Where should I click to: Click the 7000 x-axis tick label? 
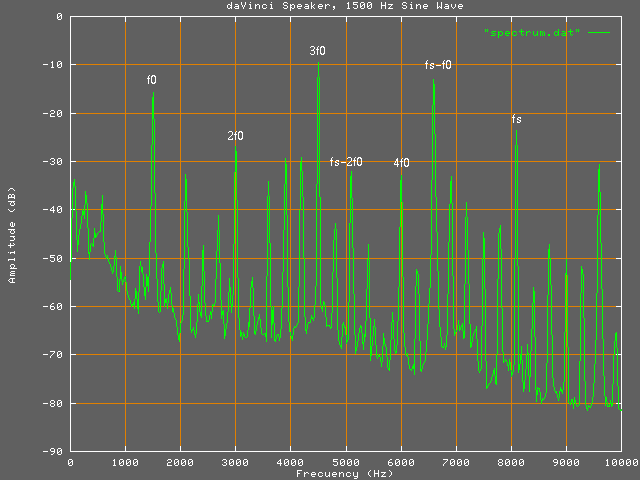click(x=456, y=462)
